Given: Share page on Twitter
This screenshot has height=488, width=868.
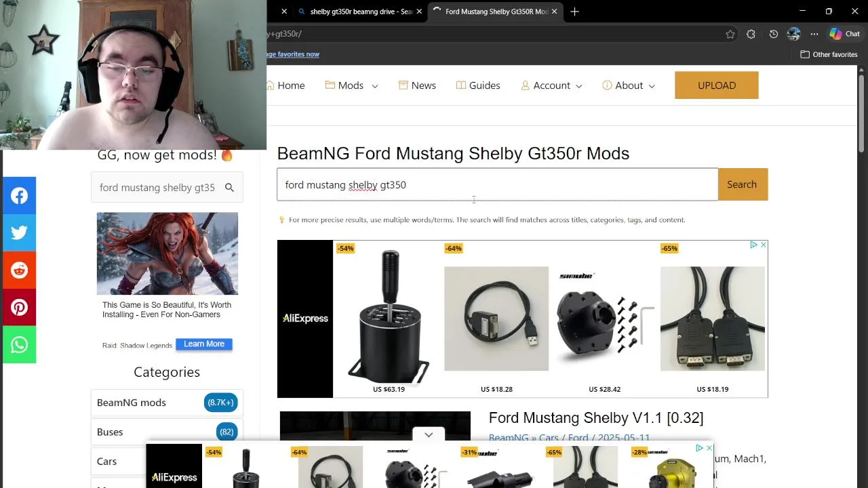Looking at the screenshot, I should tap(19, 232).
